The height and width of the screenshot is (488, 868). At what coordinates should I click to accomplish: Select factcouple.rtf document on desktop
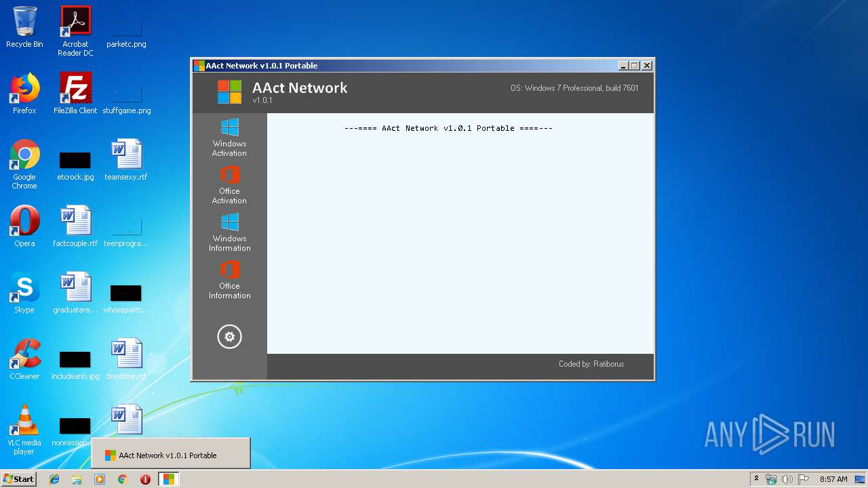[75, 226]
